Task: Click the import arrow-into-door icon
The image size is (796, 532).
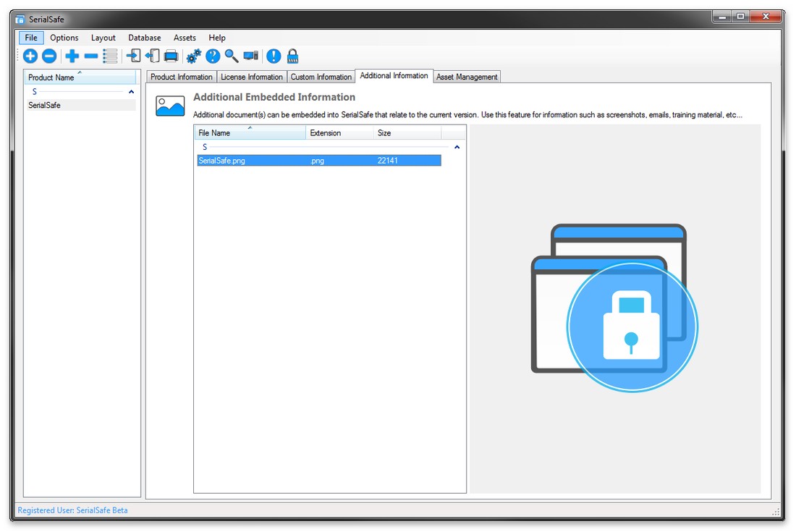Action: pos(134,56)
